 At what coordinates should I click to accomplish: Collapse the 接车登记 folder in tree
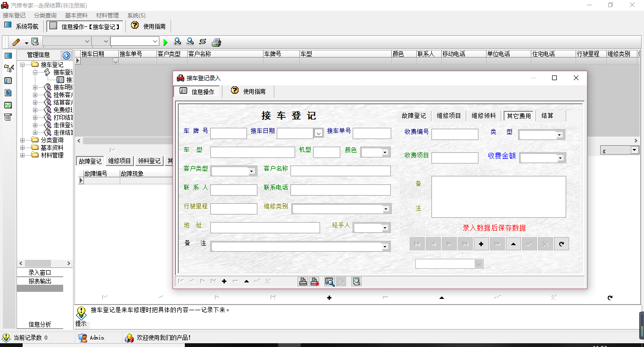tap(23, 65)
